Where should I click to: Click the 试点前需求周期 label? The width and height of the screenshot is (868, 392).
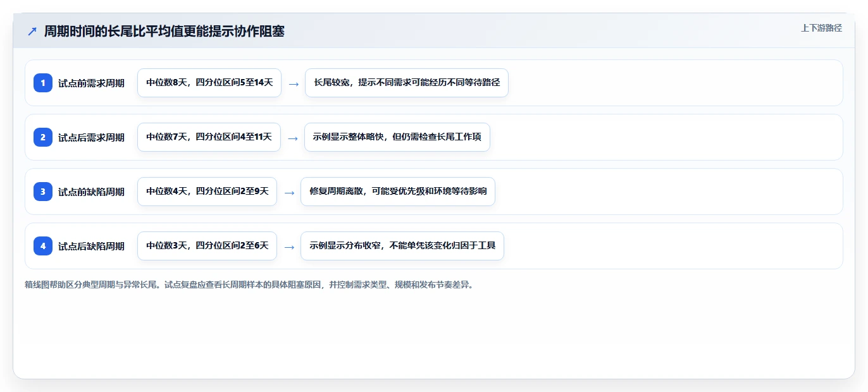click(91, 83)
